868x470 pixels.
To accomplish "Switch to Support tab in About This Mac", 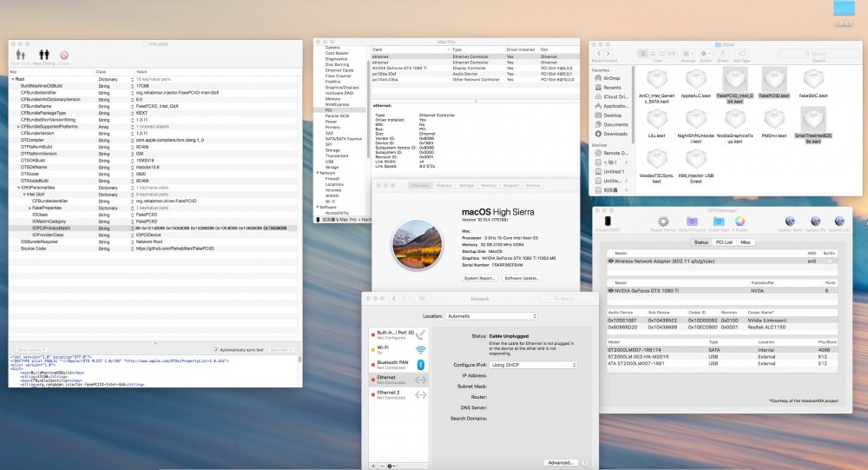I will pos(511,185).
